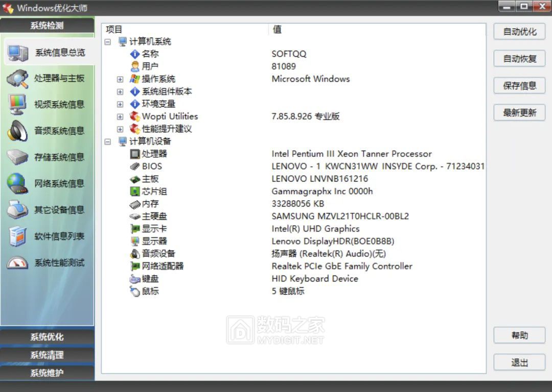552x392 pixels.
Task: Click the value 5 键鼠标
Action: click(288, 291)
